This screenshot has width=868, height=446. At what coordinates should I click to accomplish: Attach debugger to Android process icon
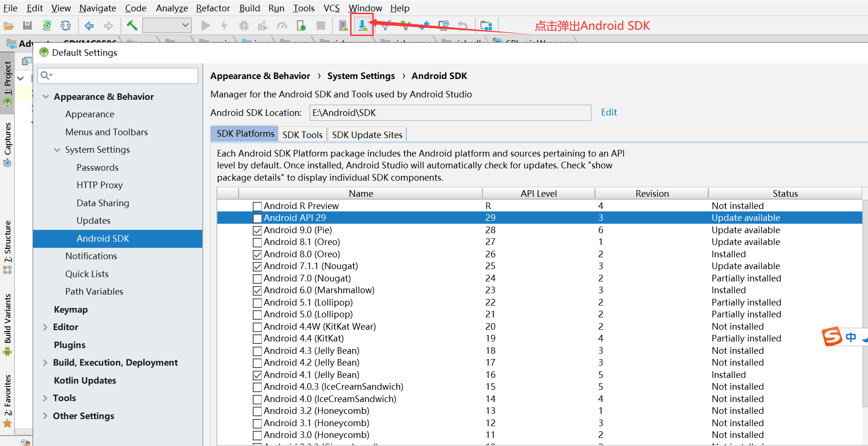pos(301,26)
